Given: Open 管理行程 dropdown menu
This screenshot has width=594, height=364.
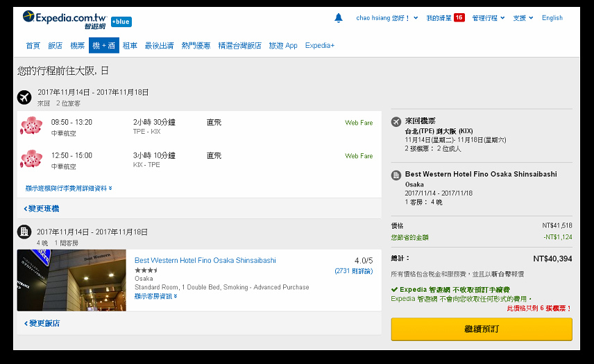Looking at the screenshot, I should tap(489, 18).
